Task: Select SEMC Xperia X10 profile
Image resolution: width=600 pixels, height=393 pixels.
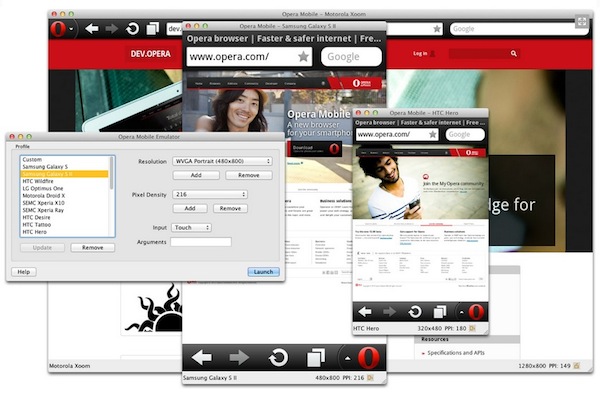Action: point(64,203)
